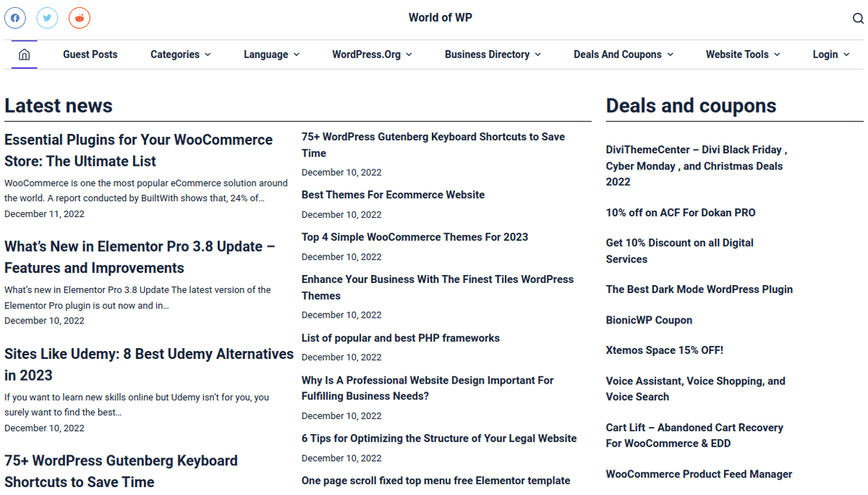
Task: Expand the WordPress.Org menu chevron
Action: tap(409, 54)
